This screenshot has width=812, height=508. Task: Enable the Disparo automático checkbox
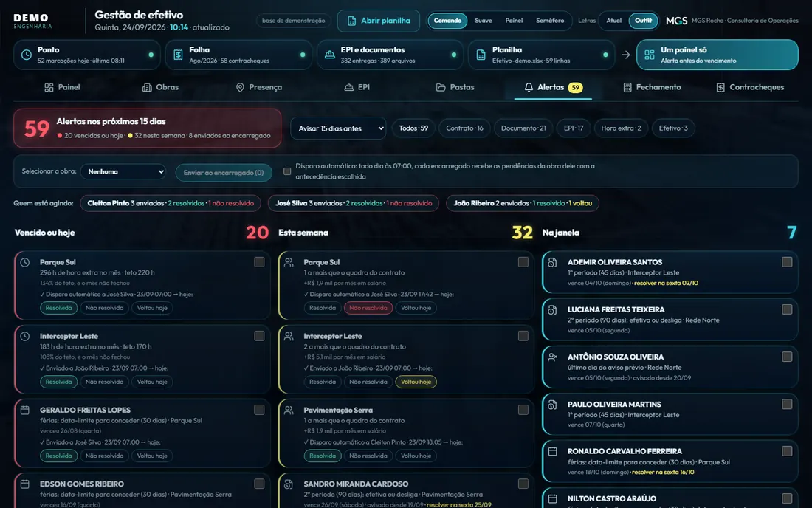pos(287,171)
